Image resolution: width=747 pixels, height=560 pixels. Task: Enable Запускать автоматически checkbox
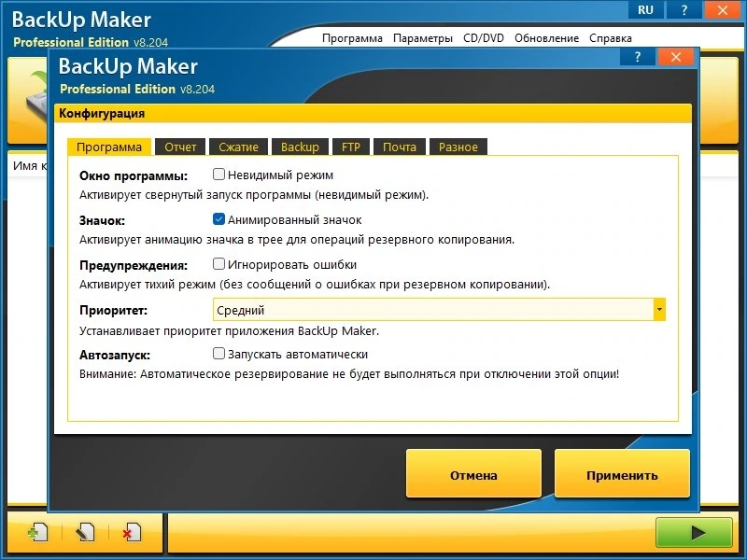tap(218, 354)
